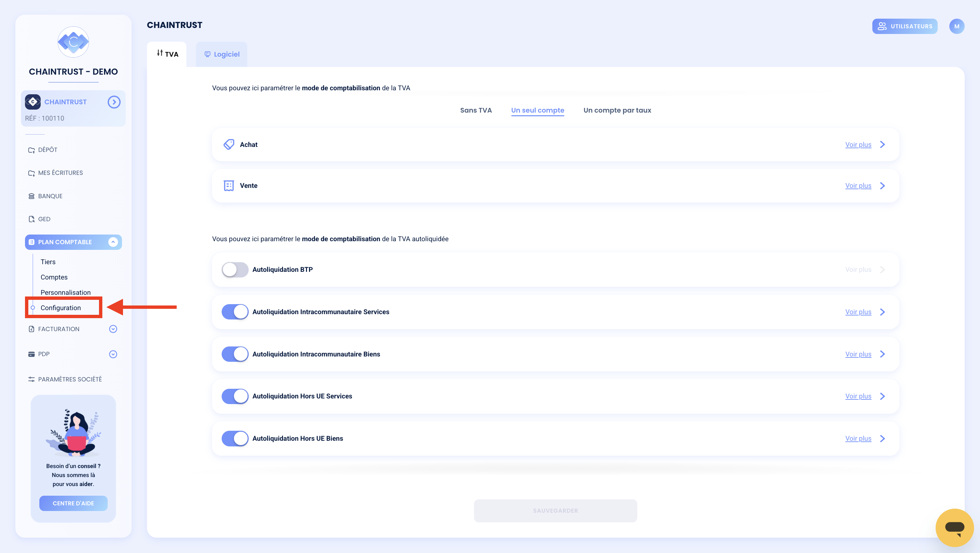Click the CHAINTRUST - DEMO title
Image resolution: width=980 pixels, height=553 pixels.
73,72
